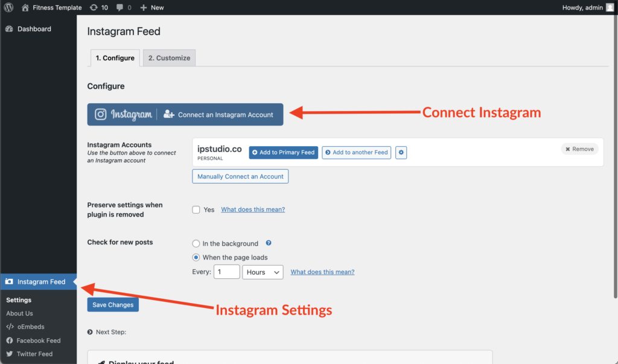Select When the page loads option

pyautogui.click(x=196, y=258)
